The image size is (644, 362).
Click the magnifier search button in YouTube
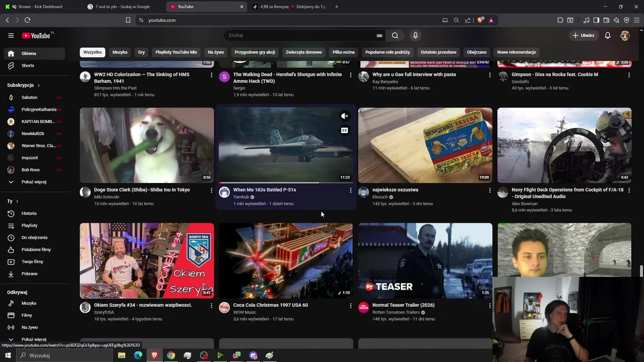pyautogui.click(x=395, y=36)
